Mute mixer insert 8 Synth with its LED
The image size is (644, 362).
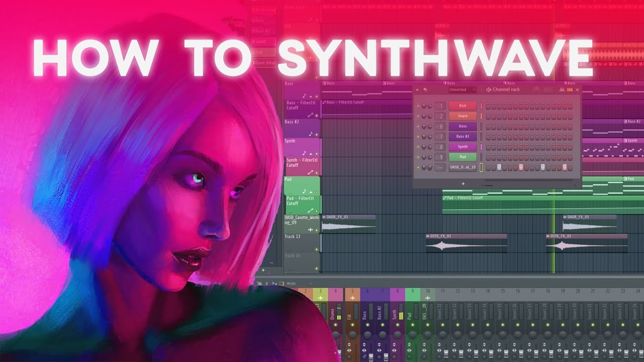click(397, 325)
